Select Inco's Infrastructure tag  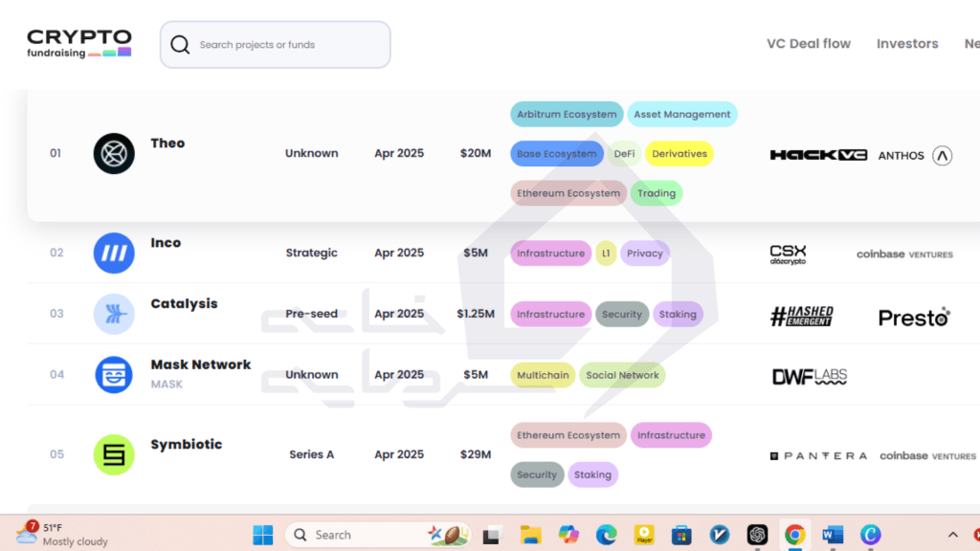550,253
